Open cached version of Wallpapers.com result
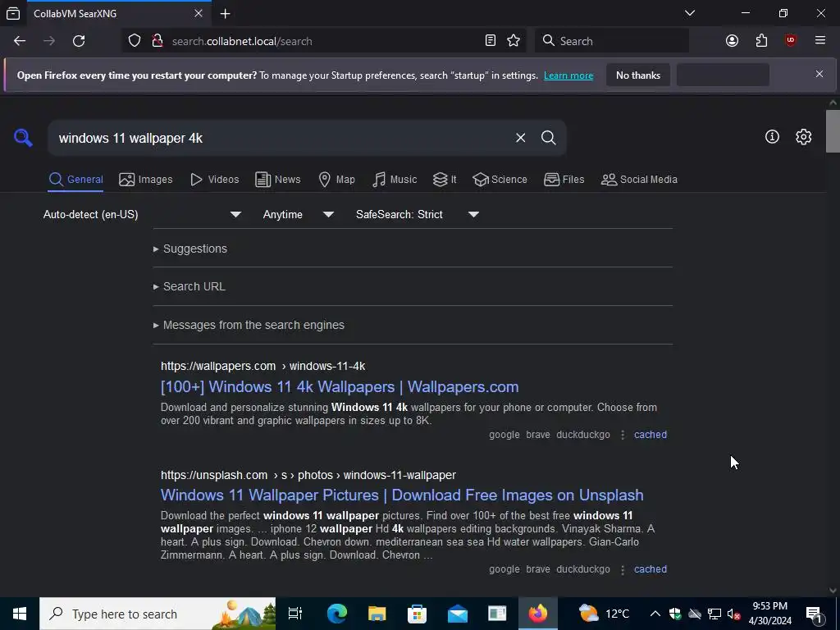 pyautogui.click(x=651, y=435)
